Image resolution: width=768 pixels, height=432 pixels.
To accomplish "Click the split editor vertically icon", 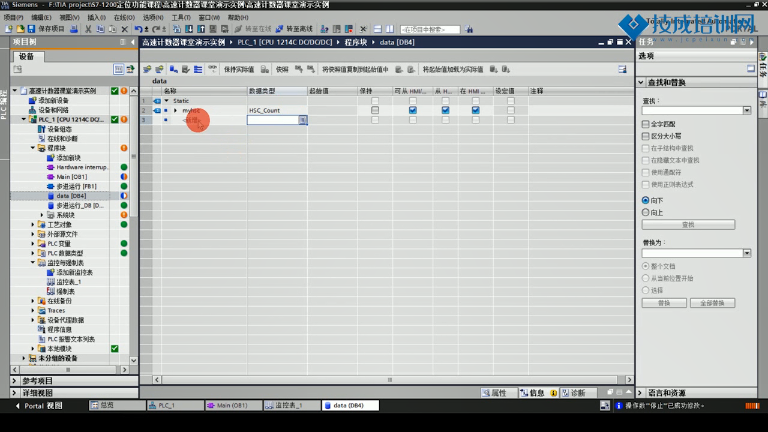I will coord(390,29).
